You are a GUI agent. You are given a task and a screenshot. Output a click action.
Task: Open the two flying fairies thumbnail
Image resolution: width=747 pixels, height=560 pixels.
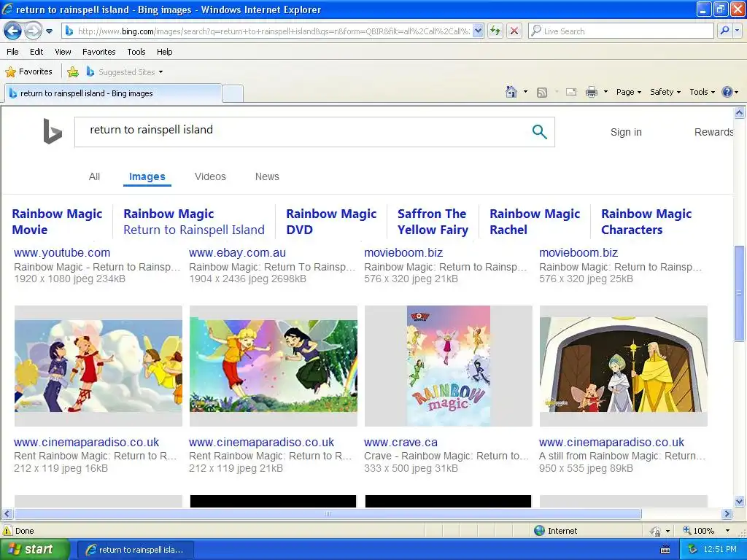(274, 366)
